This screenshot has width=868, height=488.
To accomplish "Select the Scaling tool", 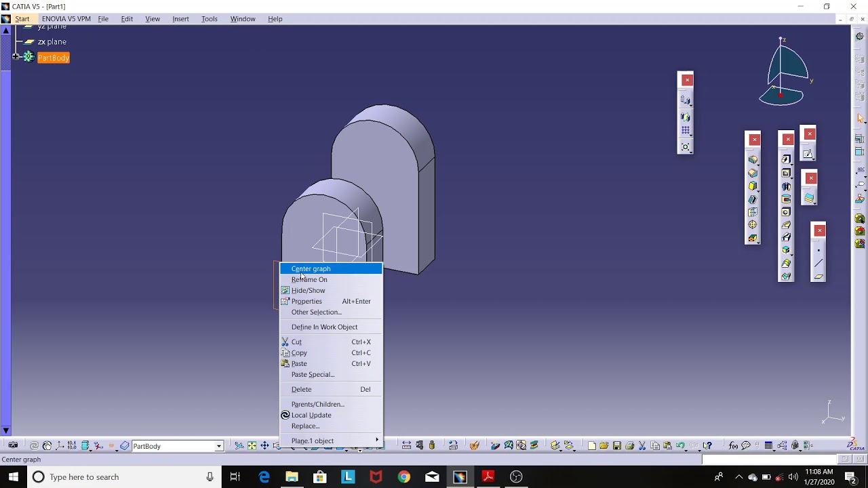I will click(685, 146).
